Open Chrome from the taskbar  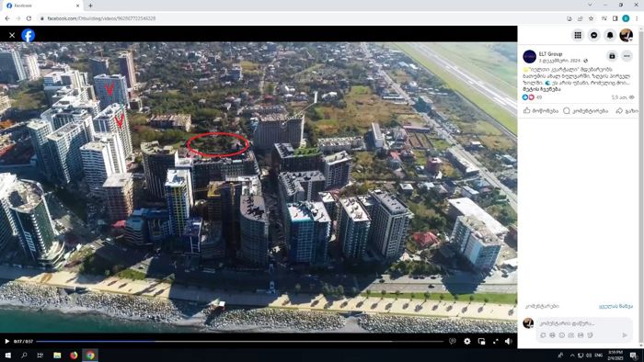[x=90, y=355]
